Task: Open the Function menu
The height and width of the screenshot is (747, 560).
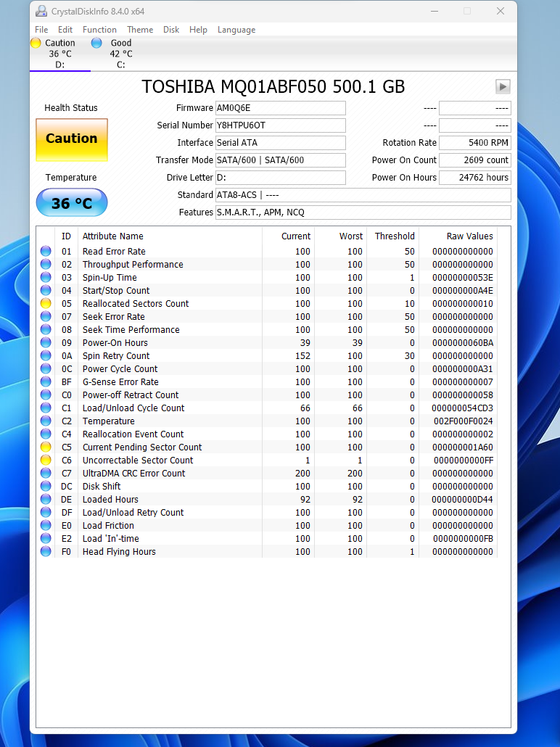Action: click(x=99, y=30)
